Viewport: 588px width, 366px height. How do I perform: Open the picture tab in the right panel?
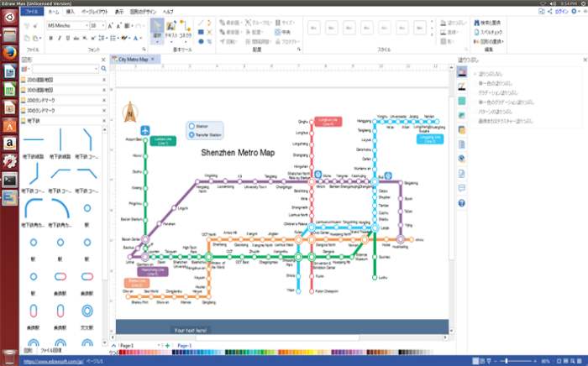pyautogui.click(x=462, y=115)
